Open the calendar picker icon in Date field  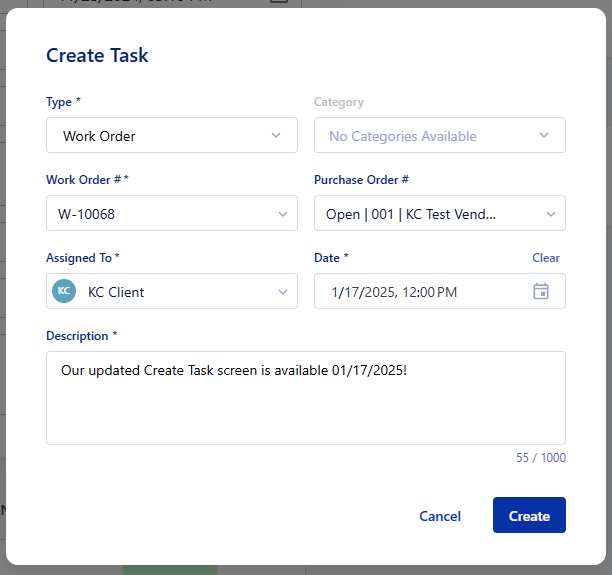541,291
